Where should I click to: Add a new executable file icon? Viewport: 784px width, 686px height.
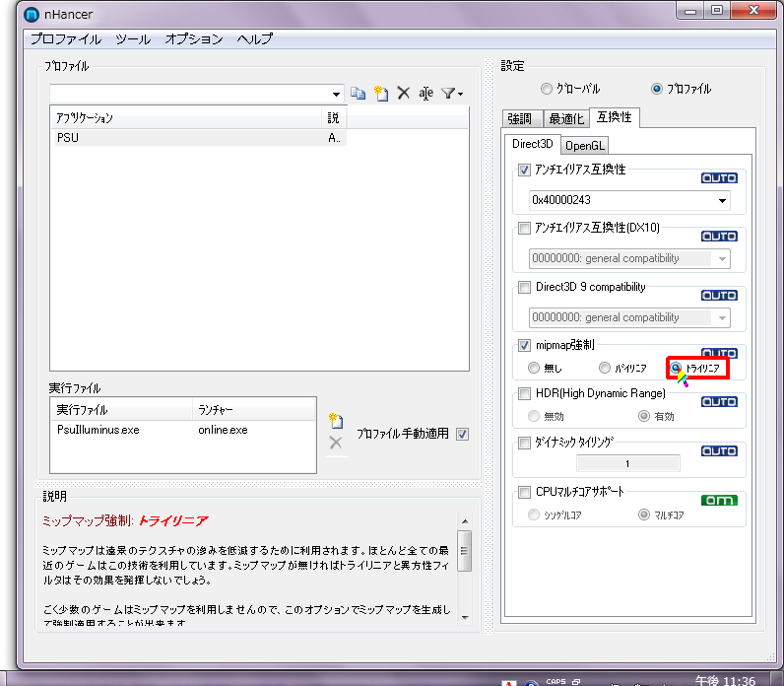coord(336,420)
